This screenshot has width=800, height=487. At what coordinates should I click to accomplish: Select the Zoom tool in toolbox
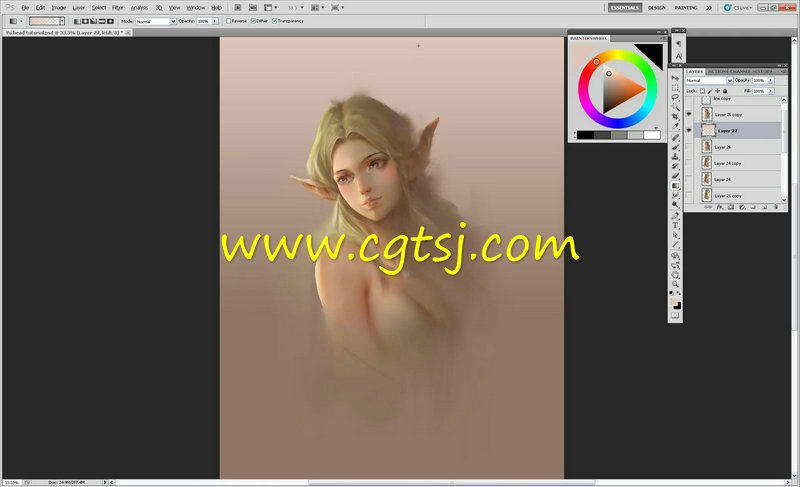coord(675,285)
